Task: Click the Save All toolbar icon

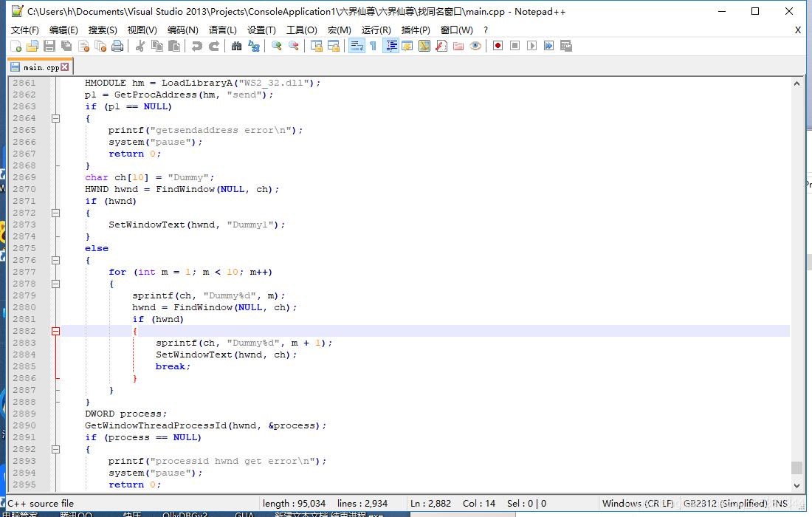Action: (x=66, y=46)
